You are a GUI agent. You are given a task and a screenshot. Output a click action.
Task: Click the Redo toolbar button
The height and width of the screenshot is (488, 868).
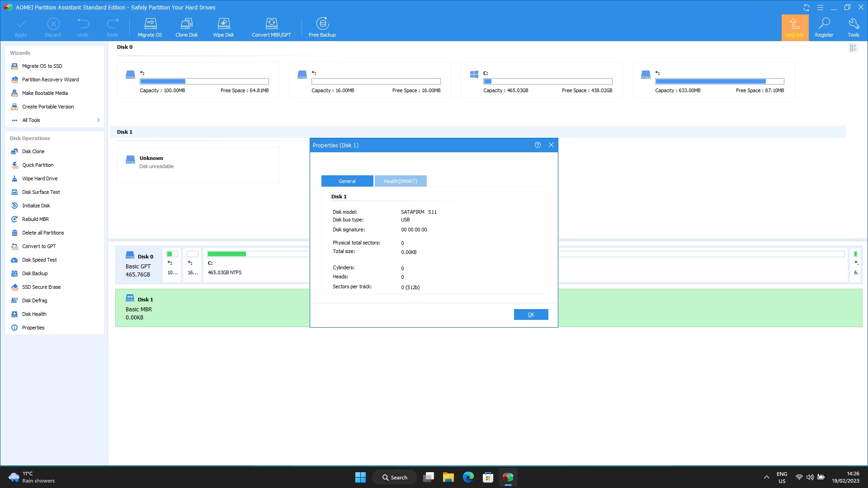tap(113, 27)
